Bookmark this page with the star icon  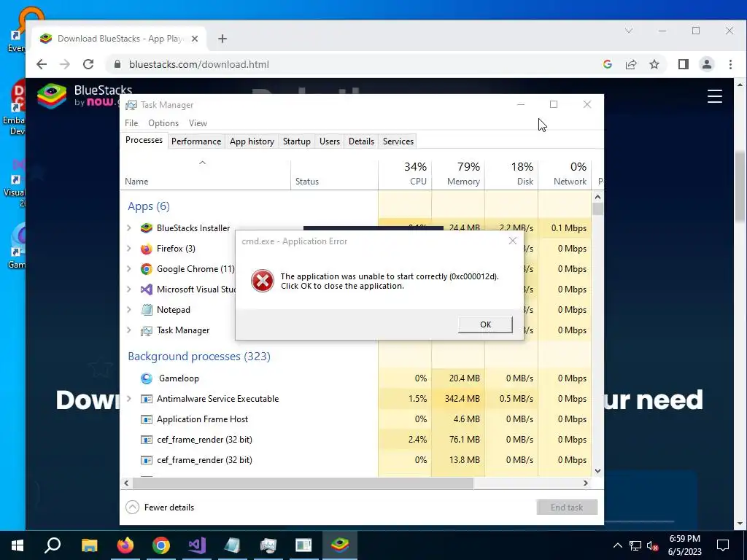[x=654, y=64]
